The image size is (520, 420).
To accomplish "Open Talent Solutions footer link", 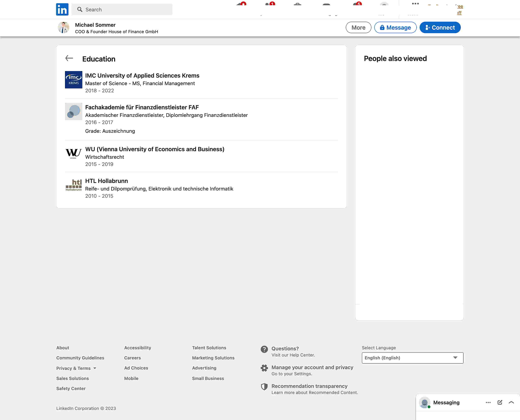I will pyautogui.click(x=209, y=348).
